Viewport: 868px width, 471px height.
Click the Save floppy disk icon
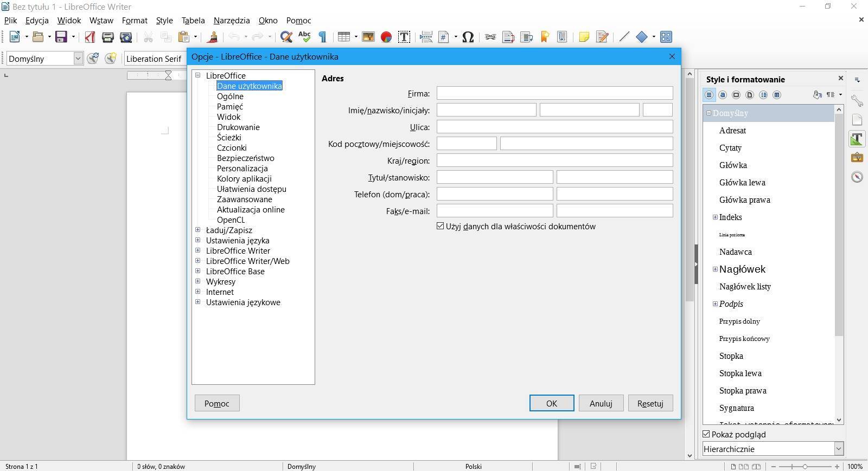[61, 37]
